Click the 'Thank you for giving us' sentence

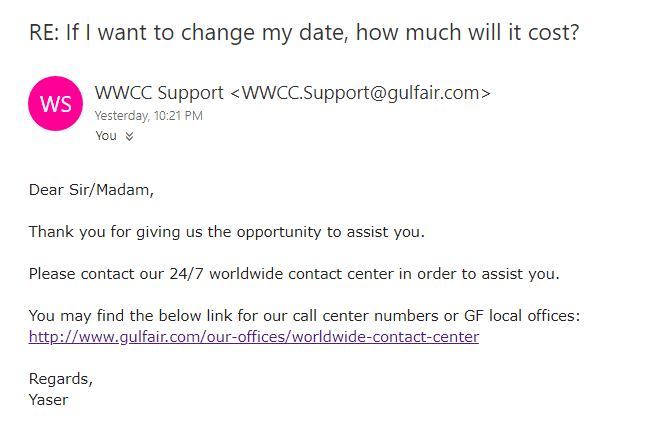226,232
